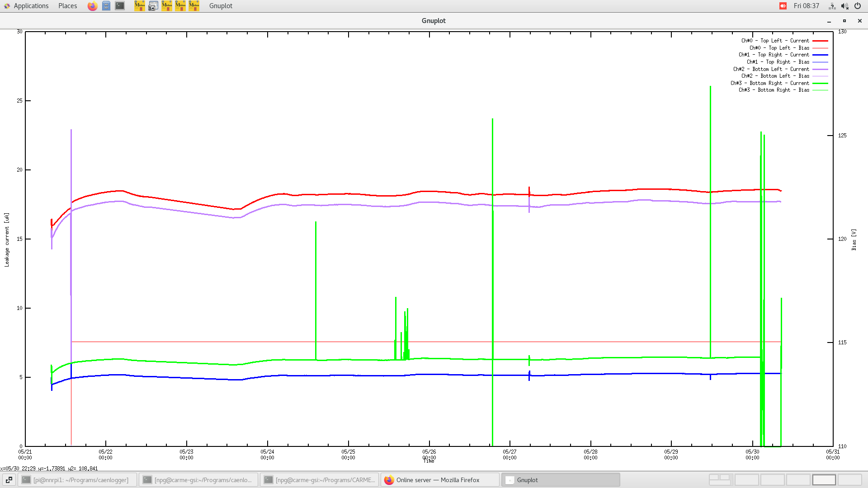Open Firefox from the top panel launcher

[x=92, y=6]
